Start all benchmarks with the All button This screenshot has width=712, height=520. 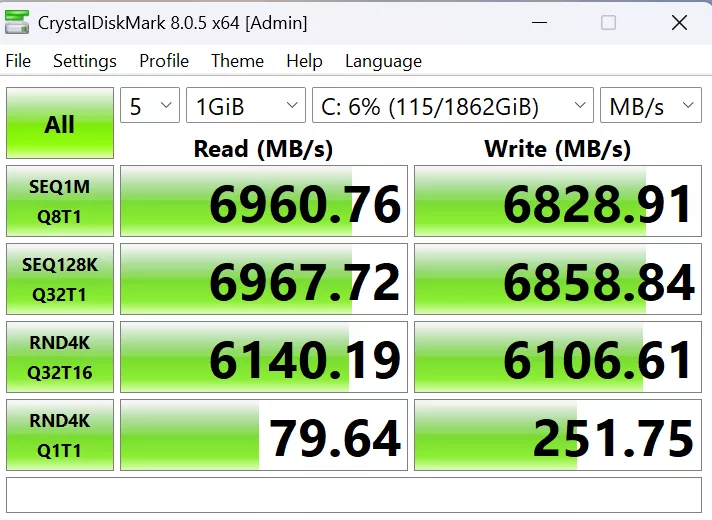[x=60, y=123]
